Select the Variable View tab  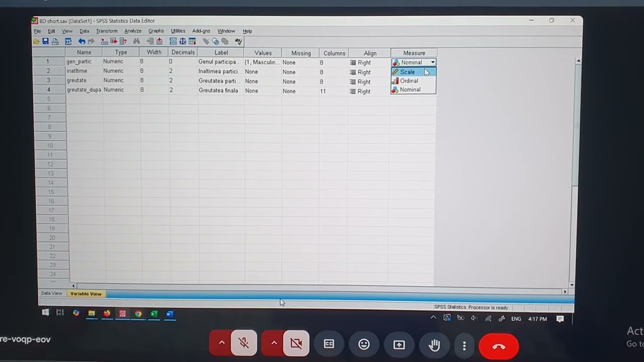(86, 294)
